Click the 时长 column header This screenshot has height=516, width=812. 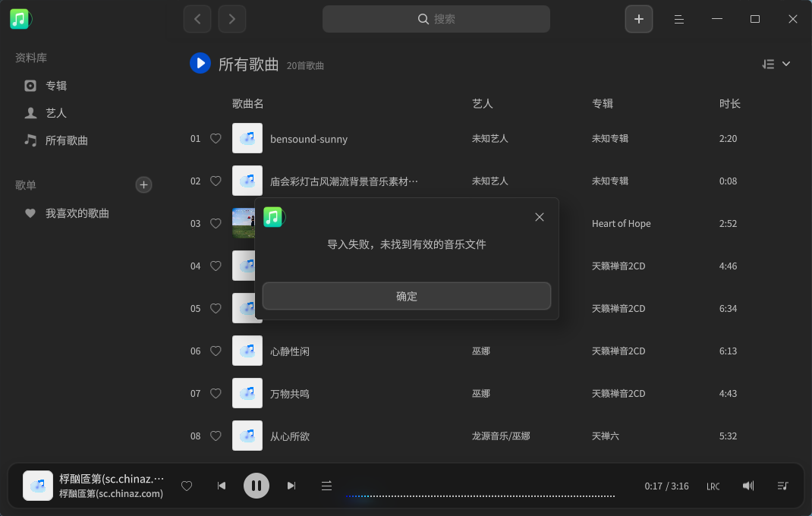[729, 104]
